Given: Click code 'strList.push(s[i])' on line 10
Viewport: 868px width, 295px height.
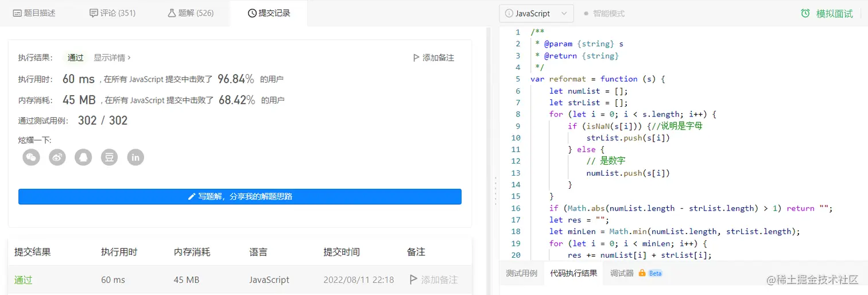Looking at the screenshot, I should [x=628, y=138].
